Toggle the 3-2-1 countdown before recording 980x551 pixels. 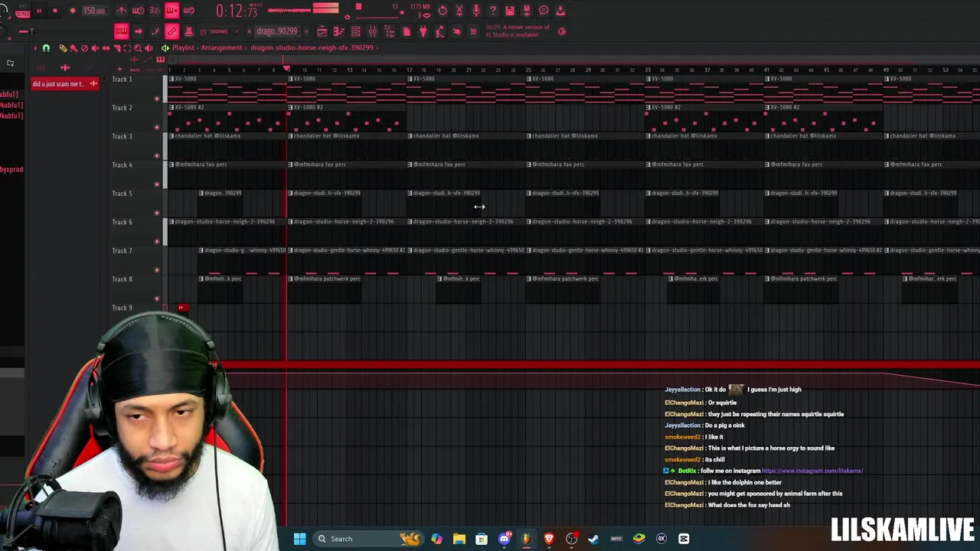point(155,11)
